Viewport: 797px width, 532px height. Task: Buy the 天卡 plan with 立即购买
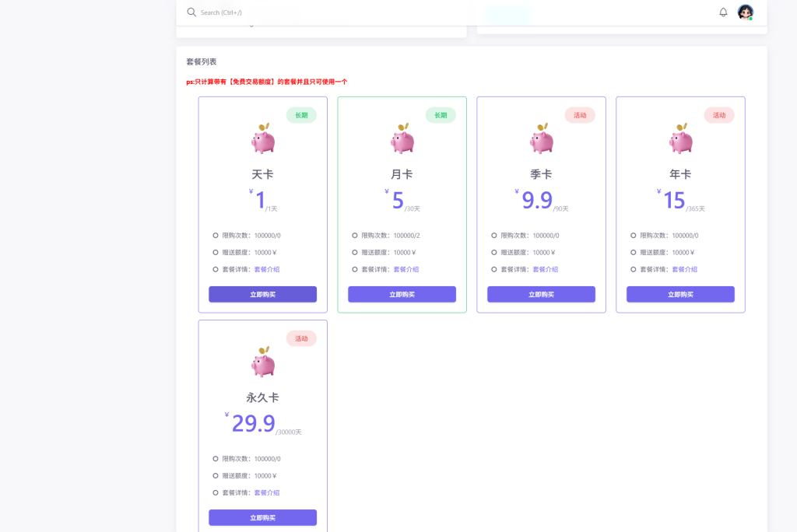pos(262,294)
